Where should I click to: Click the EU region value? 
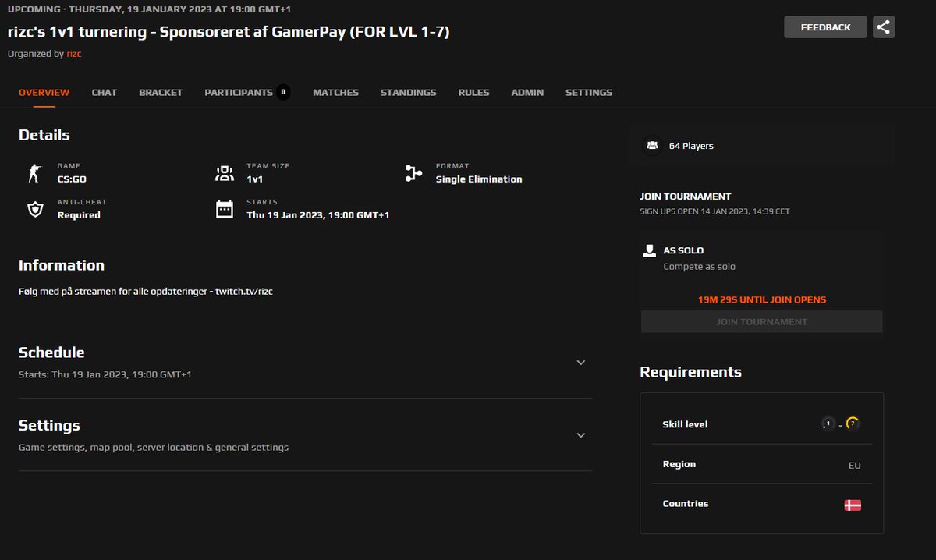point(855,466)
